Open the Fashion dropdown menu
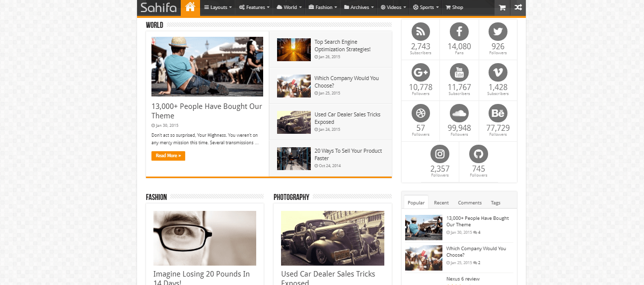The image size is (644, 285). (x=322, y=7)
